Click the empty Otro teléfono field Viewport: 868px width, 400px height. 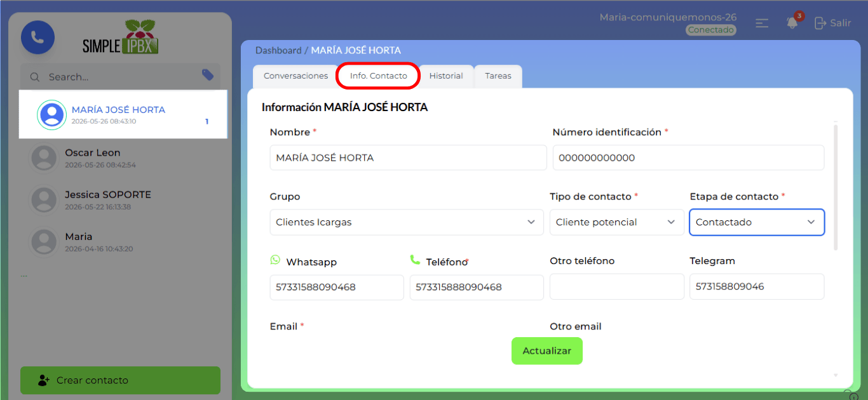(617, 286)
